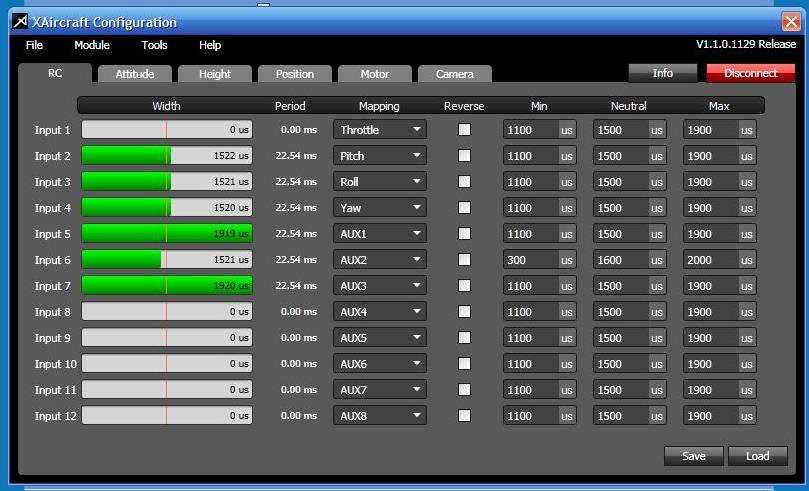Click the Save button

coord(694,456)
